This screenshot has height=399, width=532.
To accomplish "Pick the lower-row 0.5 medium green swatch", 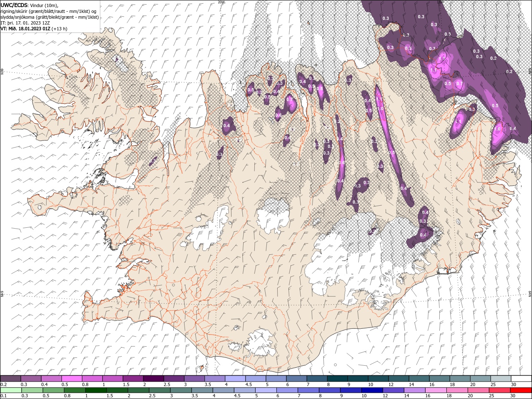I will (x=54, y=390).
